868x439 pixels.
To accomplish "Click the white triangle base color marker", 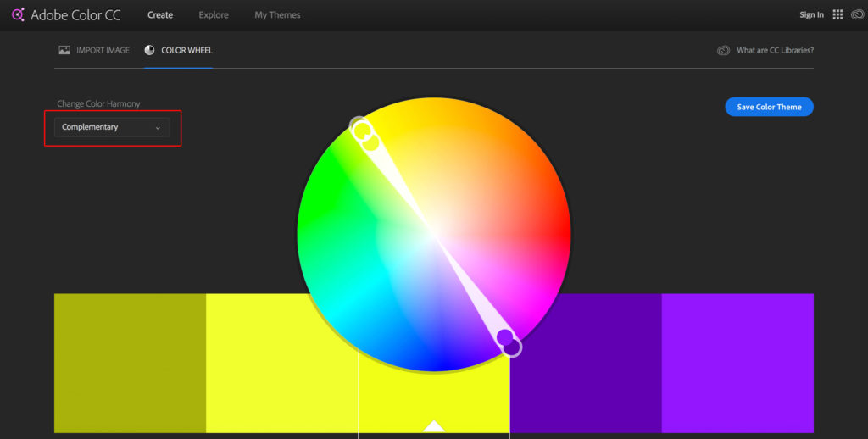I will (x=434, y=425).
